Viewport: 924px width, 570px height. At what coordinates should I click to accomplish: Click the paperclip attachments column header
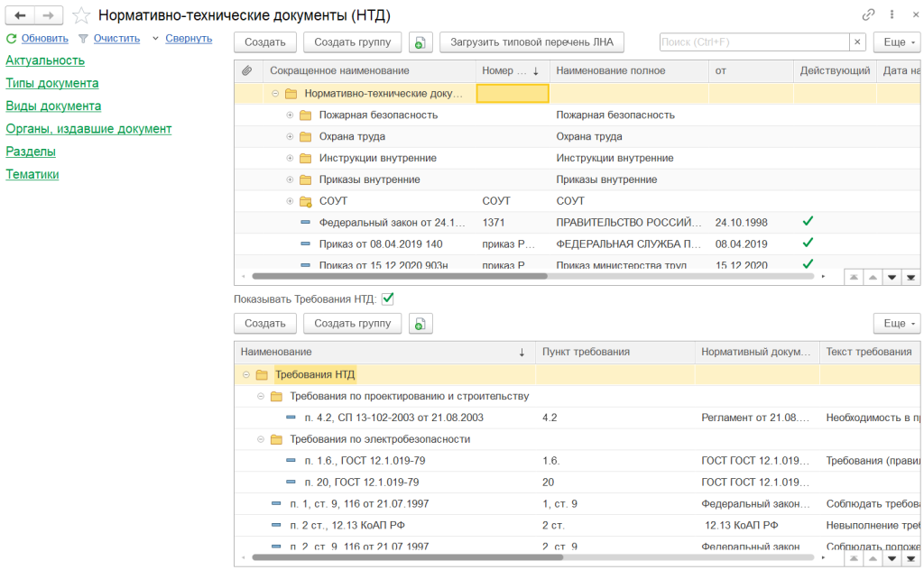pos(247,70)
